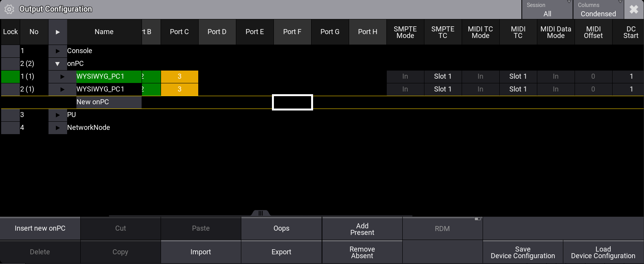Click the Output Configuration gear icon
Viewport: 644px width, 264px height.
click(9, 9)
